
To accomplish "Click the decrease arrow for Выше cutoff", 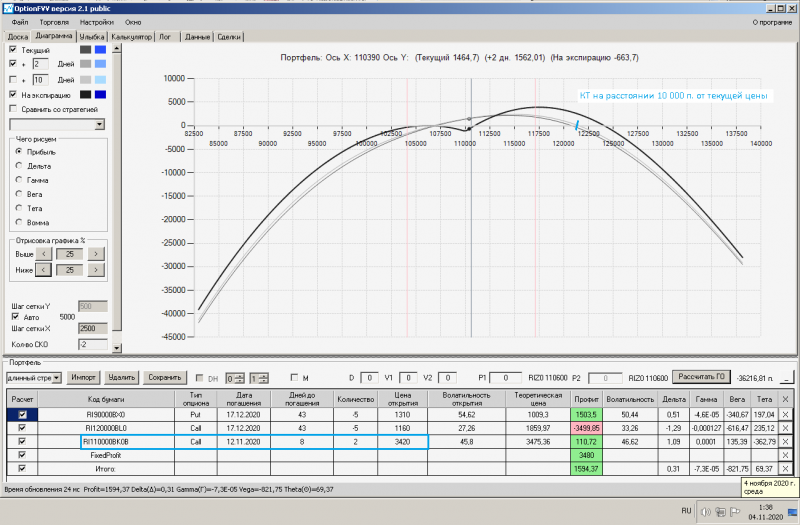I will 45,254.
